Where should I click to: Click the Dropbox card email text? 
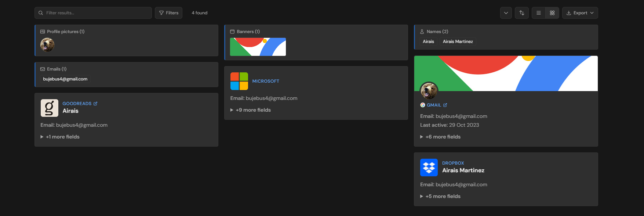click(454, 184)
